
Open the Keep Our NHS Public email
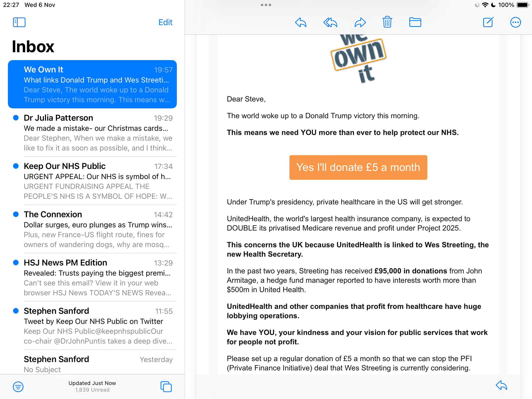coord(92,181)
